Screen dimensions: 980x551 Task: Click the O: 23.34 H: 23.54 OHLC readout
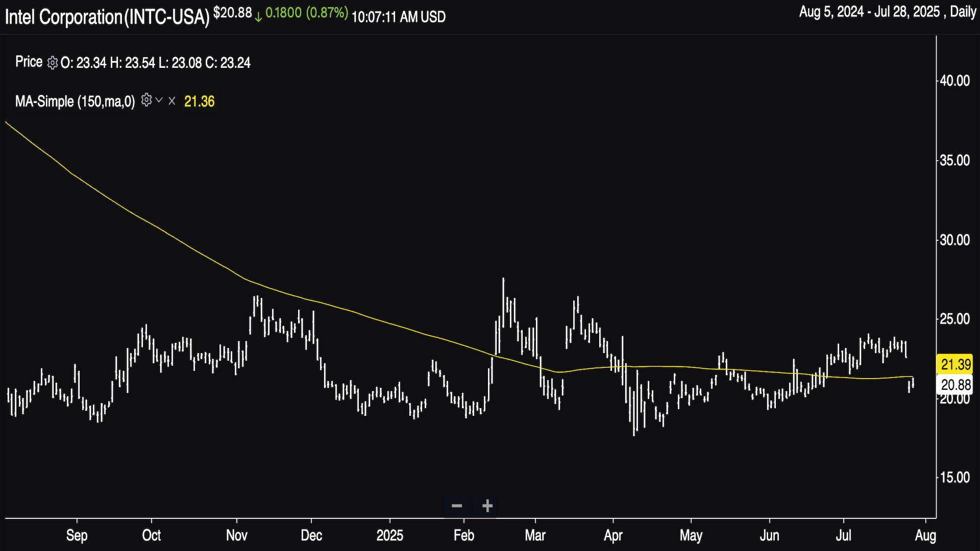156,63
